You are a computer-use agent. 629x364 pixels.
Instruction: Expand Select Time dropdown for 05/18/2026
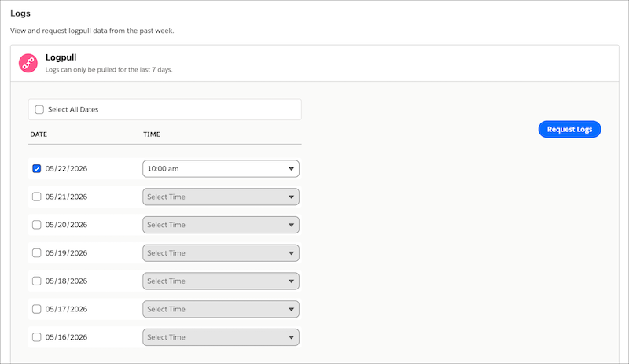221,281
